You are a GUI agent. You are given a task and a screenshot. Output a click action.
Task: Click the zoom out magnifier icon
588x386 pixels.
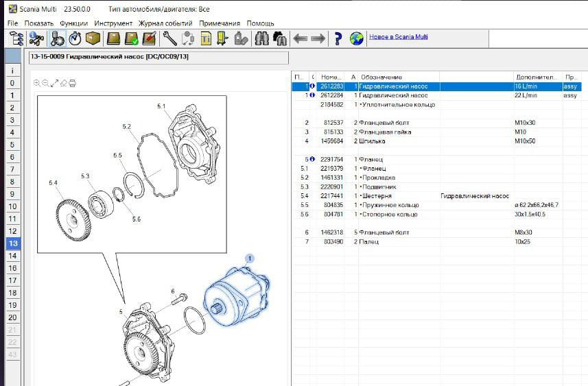[45, 83]
